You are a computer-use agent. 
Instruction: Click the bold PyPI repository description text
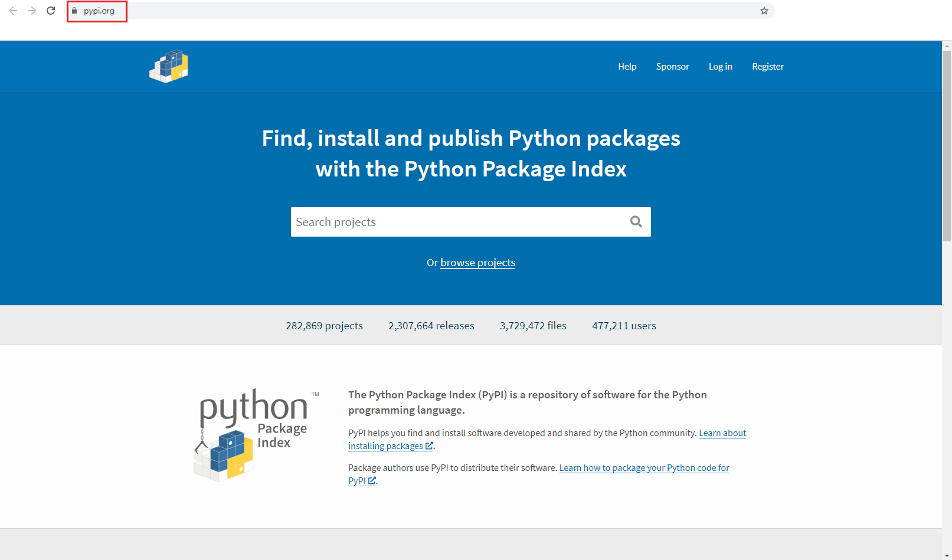pos(528,402)
